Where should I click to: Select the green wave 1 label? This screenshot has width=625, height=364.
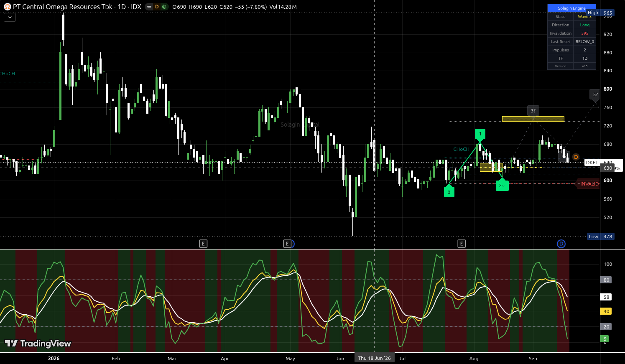click(x=480, y=135)
